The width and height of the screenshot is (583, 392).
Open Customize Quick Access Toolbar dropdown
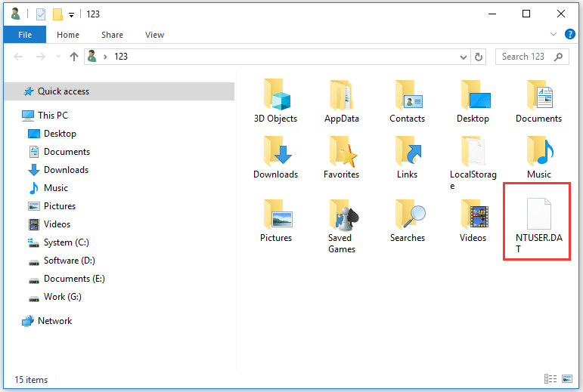click(x=71, y=15)
